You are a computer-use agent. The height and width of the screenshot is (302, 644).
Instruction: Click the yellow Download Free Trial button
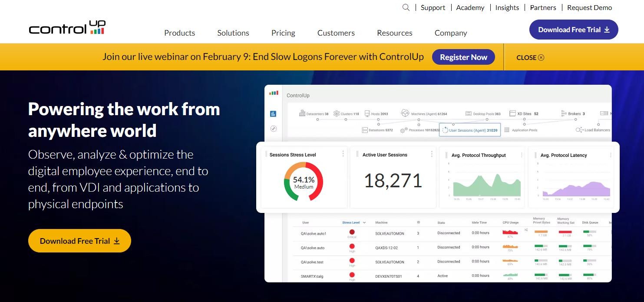tap(79, 241)
